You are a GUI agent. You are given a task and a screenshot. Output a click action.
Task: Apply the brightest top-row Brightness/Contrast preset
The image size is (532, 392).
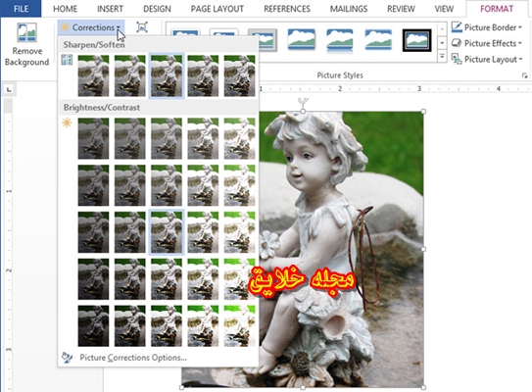(x=239, y=138)
